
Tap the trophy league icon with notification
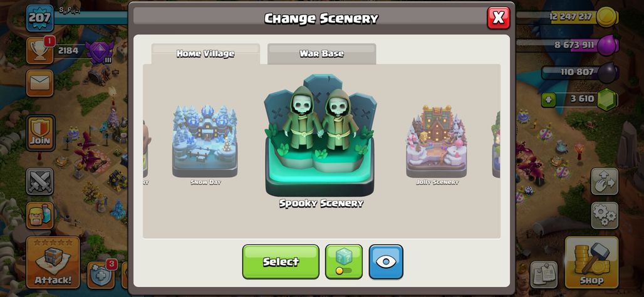40,51
